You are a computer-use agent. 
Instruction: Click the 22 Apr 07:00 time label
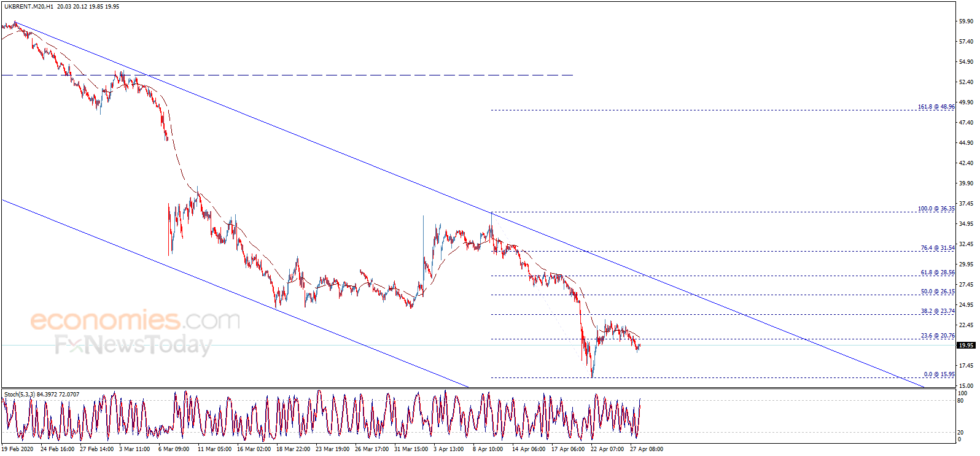tap(607, 449)
